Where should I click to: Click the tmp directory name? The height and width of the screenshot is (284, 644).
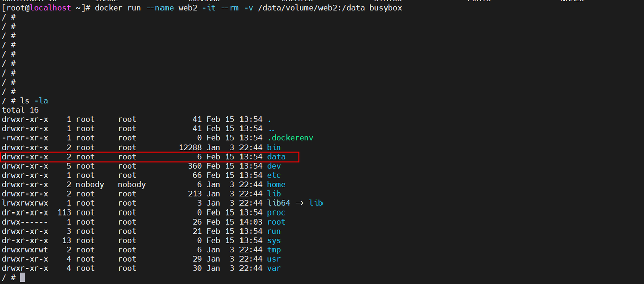[274, 250]
